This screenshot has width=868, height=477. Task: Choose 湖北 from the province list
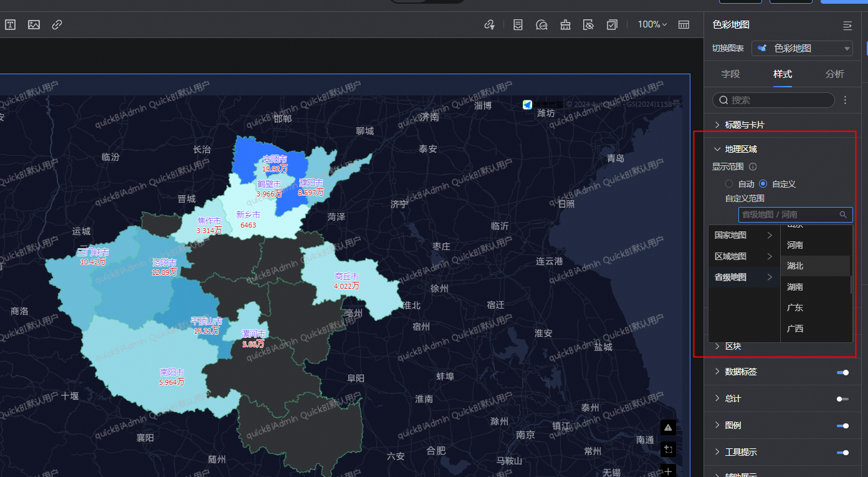click(795, 266)
